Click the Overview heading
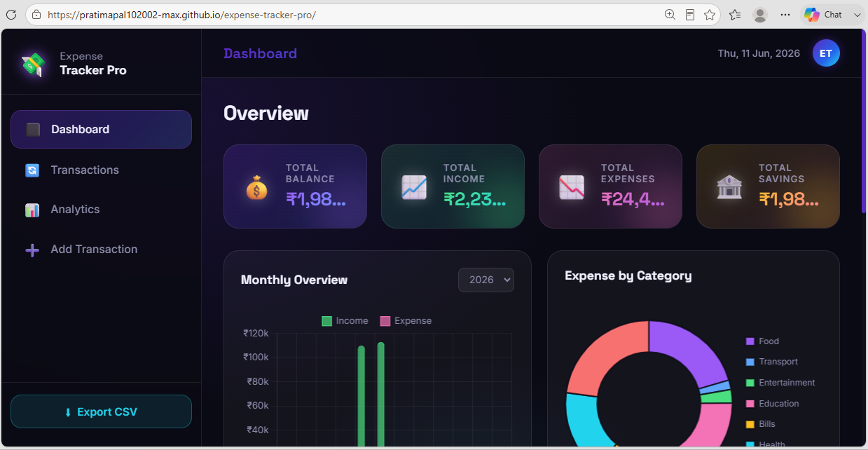 pyautogui.click(x=266, y=114)
